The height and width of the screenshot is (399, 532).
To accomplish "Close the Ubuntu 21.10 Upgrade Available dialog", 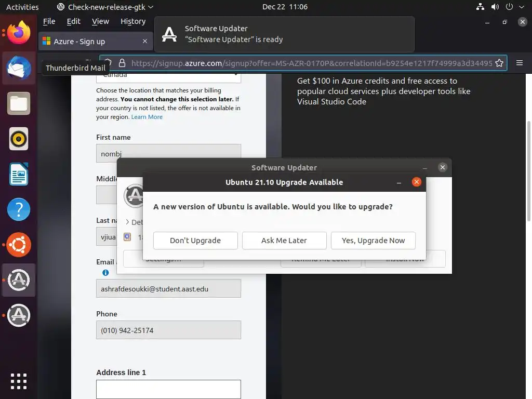I will point(416,182).
